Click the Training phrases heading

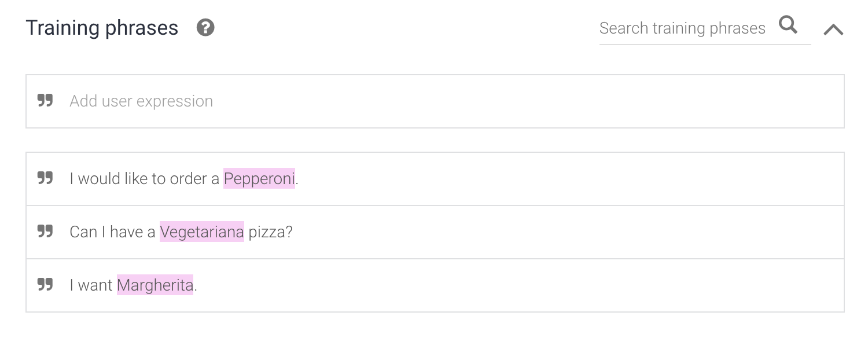102,28
